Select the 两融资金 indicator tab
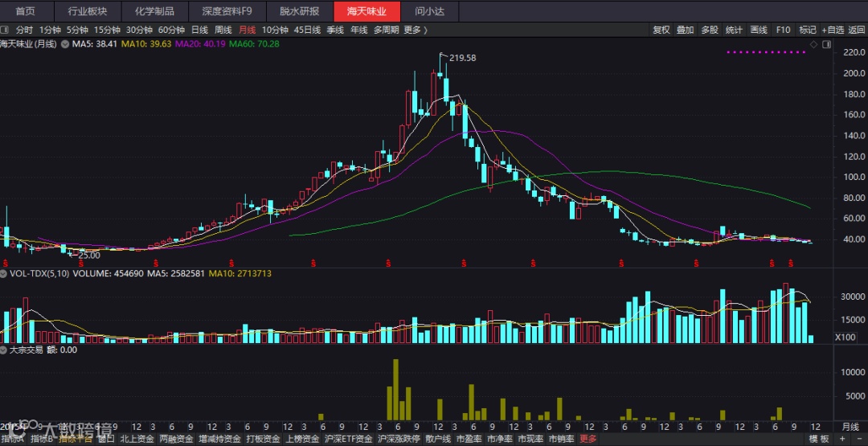Viewport: 868px width, 446px height. pyautogui.click(x=175, y=440)
